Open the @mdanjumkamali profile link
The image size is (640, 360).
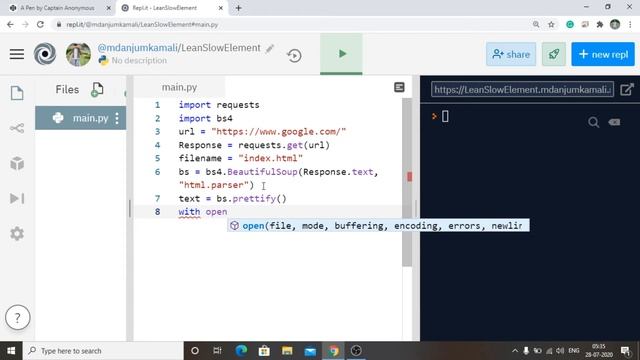pos(137,48)
